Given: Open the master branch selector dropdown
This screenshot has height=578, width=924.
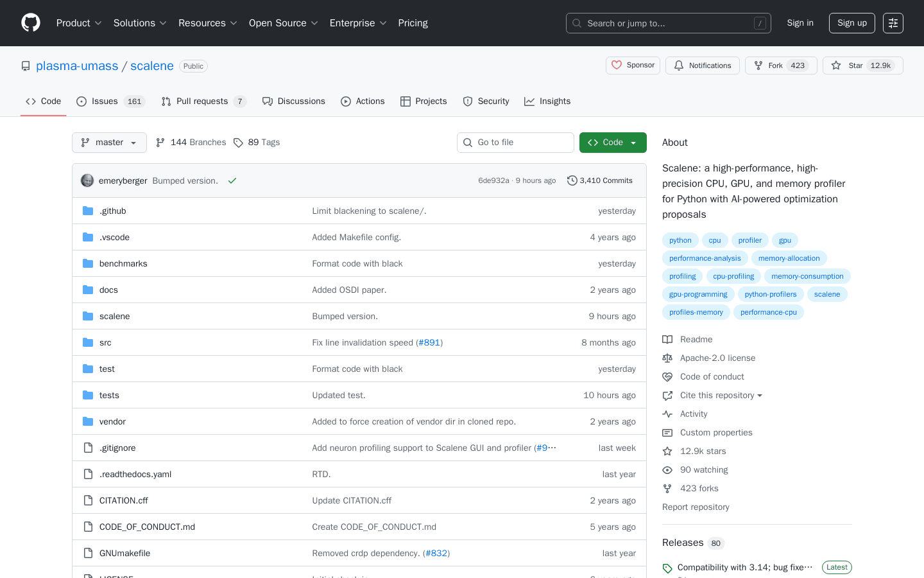Looking at the screenshot, I should coord(109,143).
